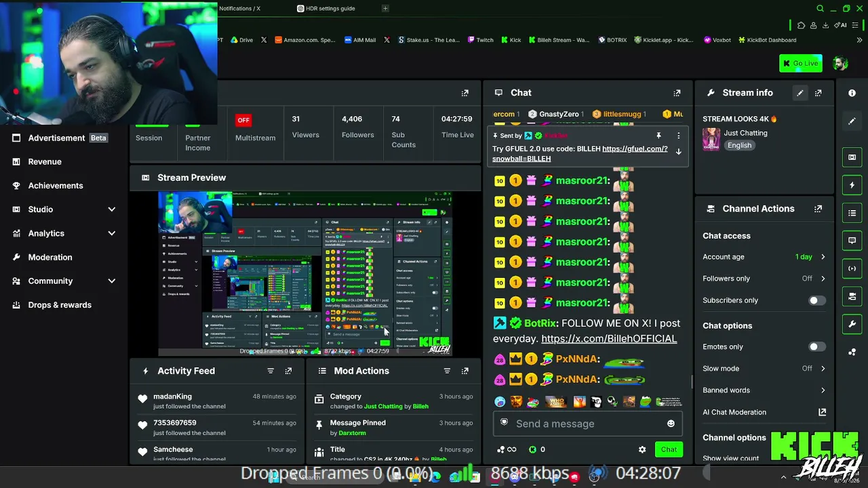Image resolution: width=868 pixels, height=488 pixels.
Task: Open Banned words settings chevron
Action: pyautogui.click(x=823, y=390)
